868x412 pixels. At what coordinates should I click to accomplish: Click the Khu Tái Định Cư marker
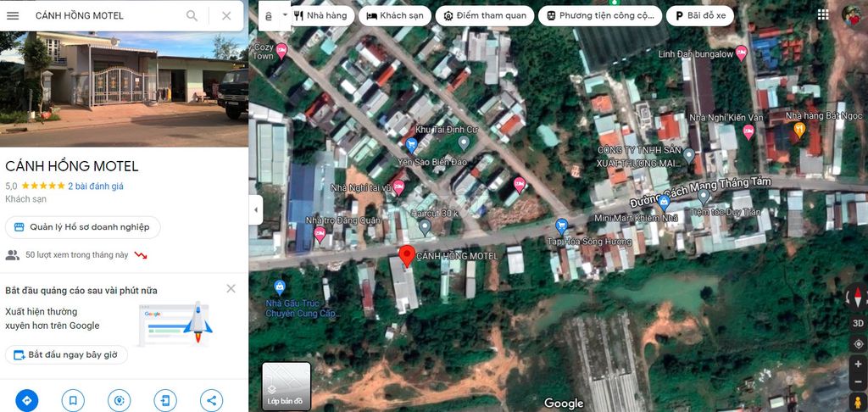(x=464, y=143)
